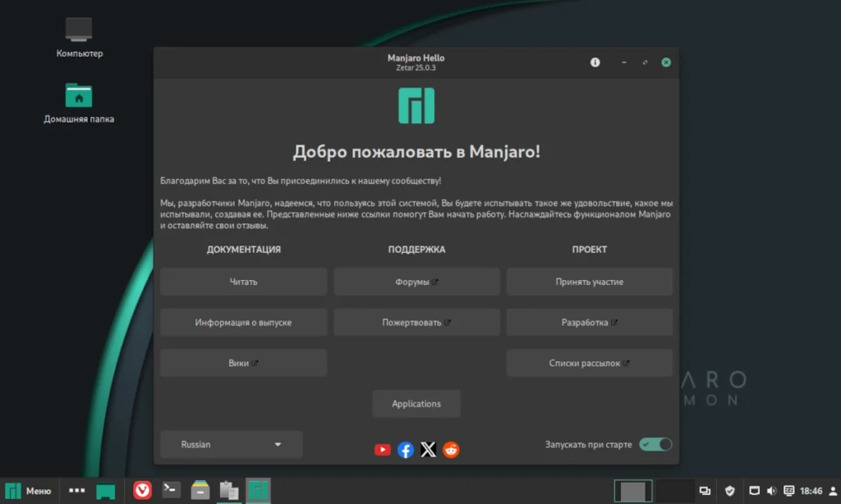Open clipboard/documents taskbar icon
The height and width of the screenshot is (504, 841).
pyautogui.click(x=229, y=491)
